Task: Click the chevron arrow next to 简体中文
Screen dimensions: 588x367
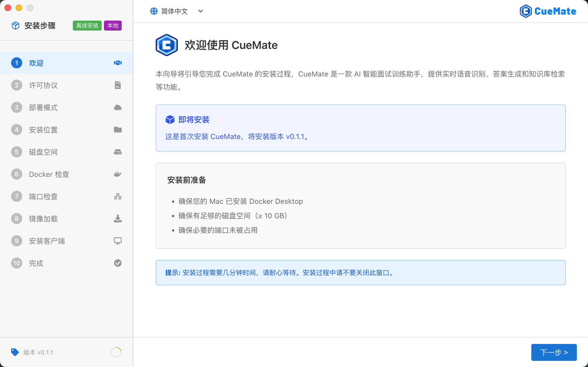Action: [x=200, y=11]
